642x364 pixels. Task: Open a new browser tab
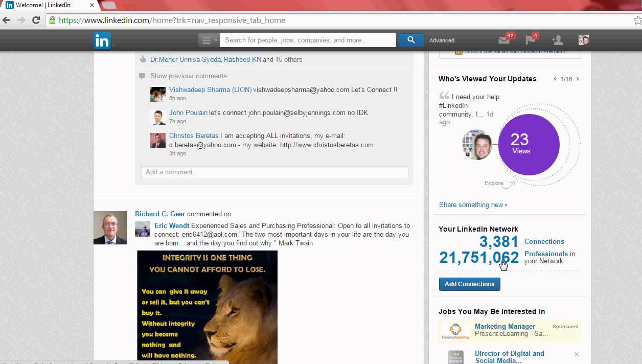(x=109, y=5)
